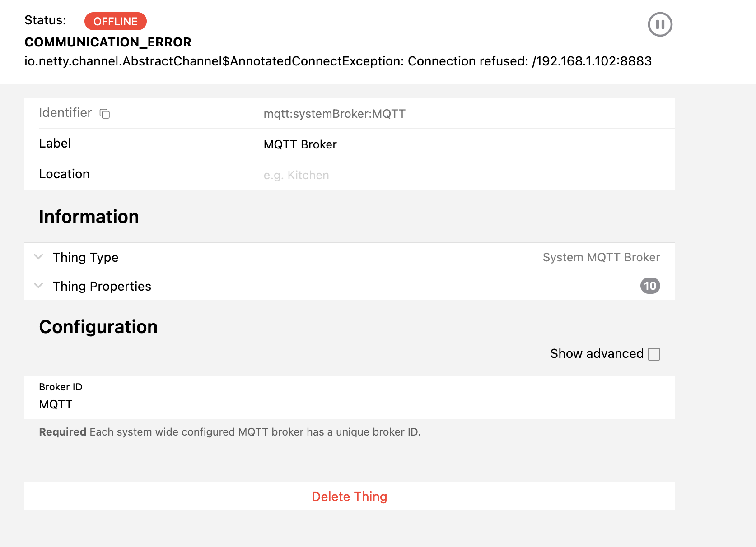
Task: Expand the Thing Type chevron
Action: 39,257
